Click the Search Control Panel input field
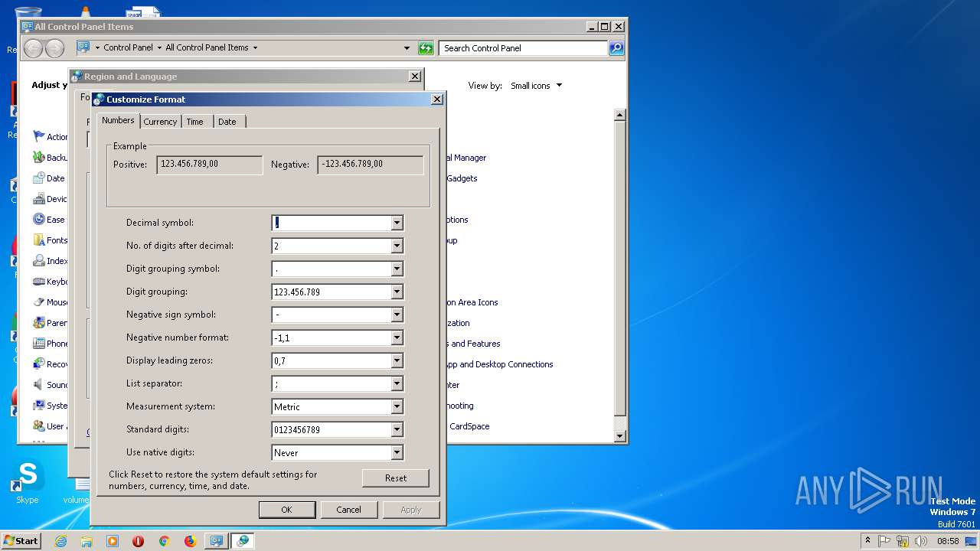980x551 pixels. (x=524, y=48)
